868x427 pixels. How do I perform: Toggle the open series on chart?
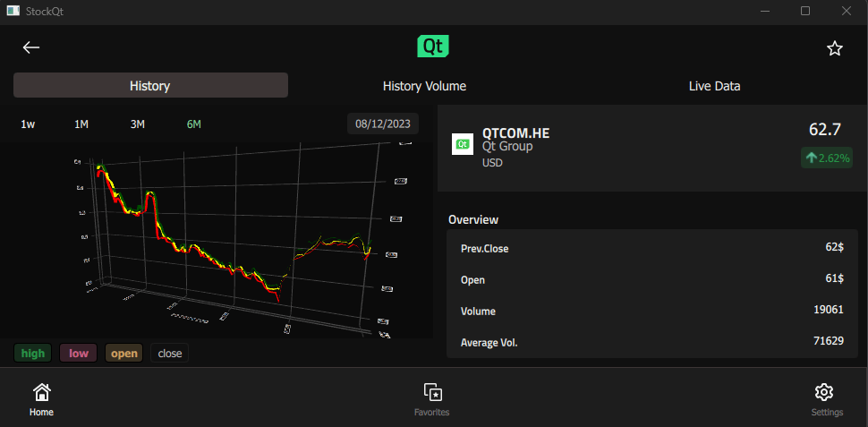point(124,353)
